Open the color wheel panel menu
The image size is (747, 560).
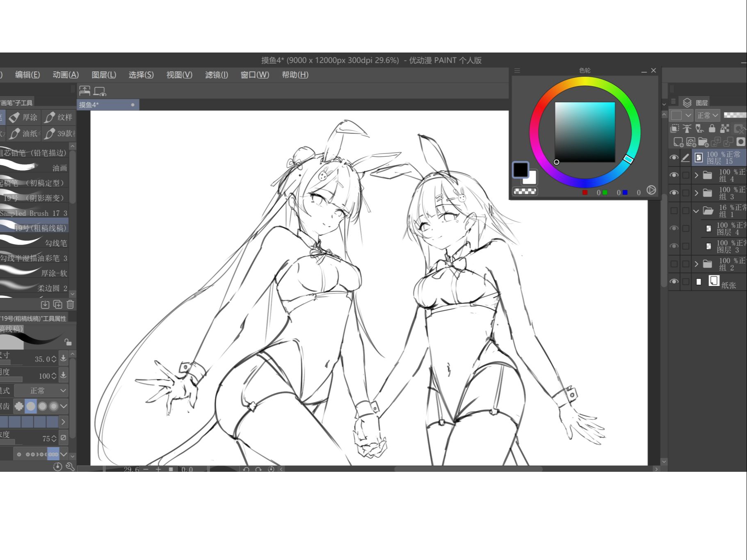pos(517,71)
